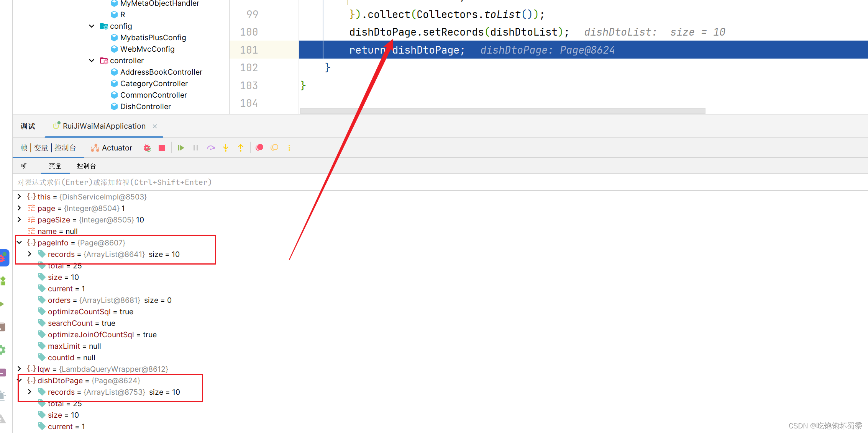Click the Step Over arrow icon
The height and width of the screenshot is (433, 868).
point(211,148)
